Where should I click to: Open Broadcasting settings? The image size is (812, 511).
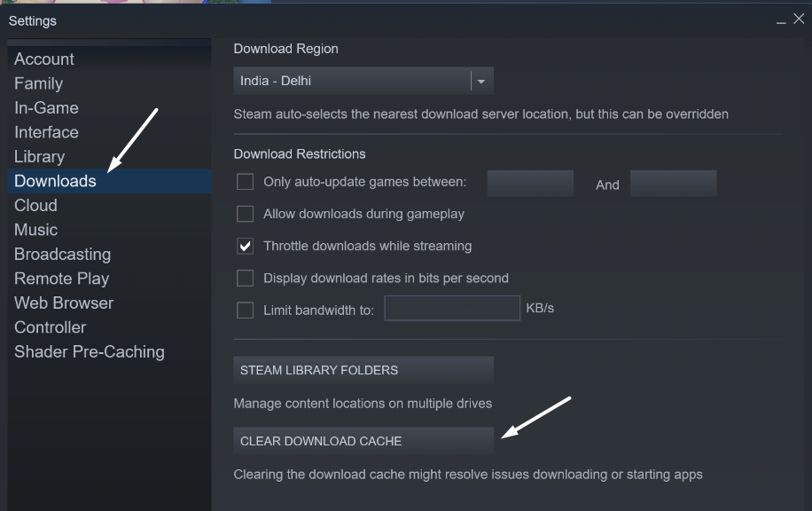[x=62, y=254]
